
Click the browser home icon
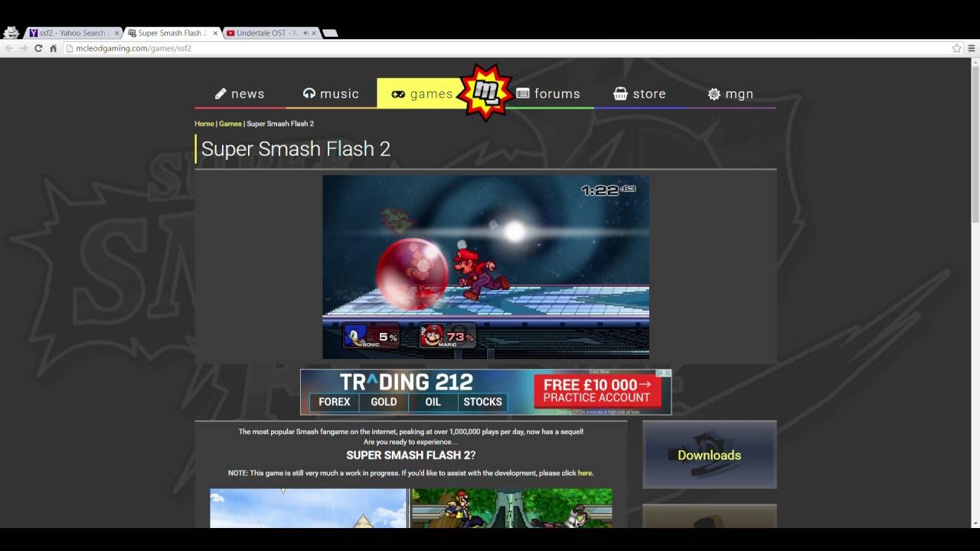(53, 48)
